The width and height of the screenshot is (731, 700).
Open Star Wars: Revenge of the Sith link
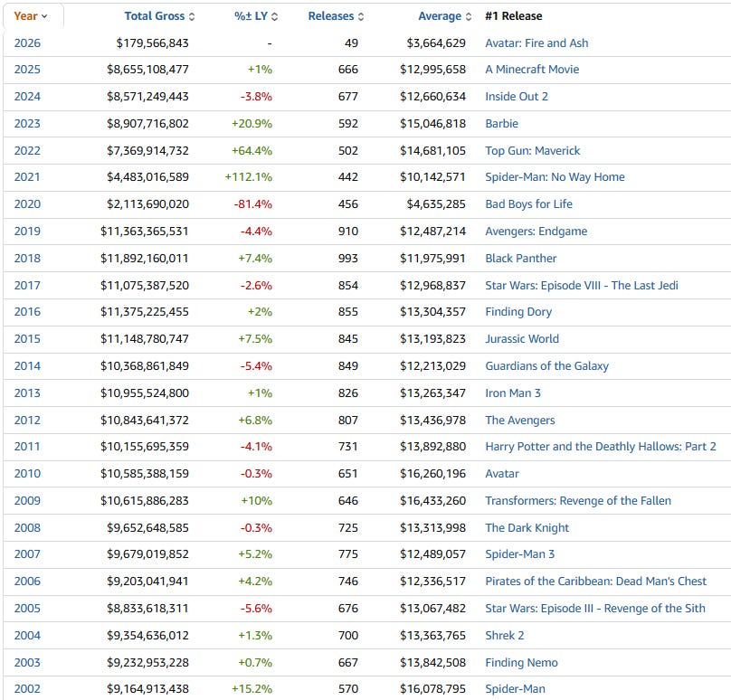(595, 608)
